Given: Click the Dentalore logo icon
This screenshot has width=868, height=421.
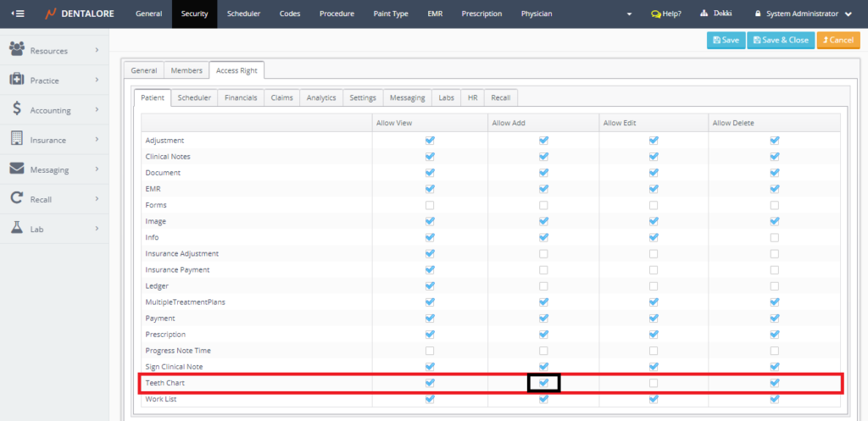Looking at the screenshot, I should pyautogui.click(x=51, y=14).
